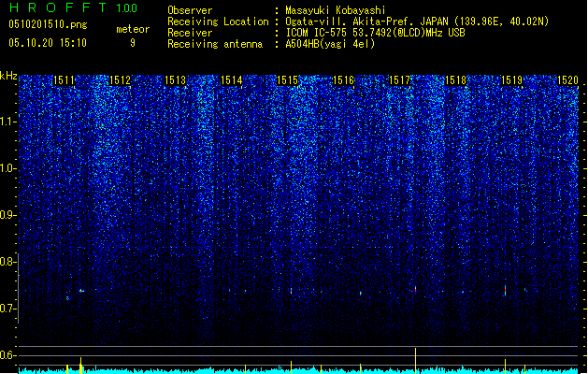Click the Receiver field label

pyautogui.click(x=190, y=33)
